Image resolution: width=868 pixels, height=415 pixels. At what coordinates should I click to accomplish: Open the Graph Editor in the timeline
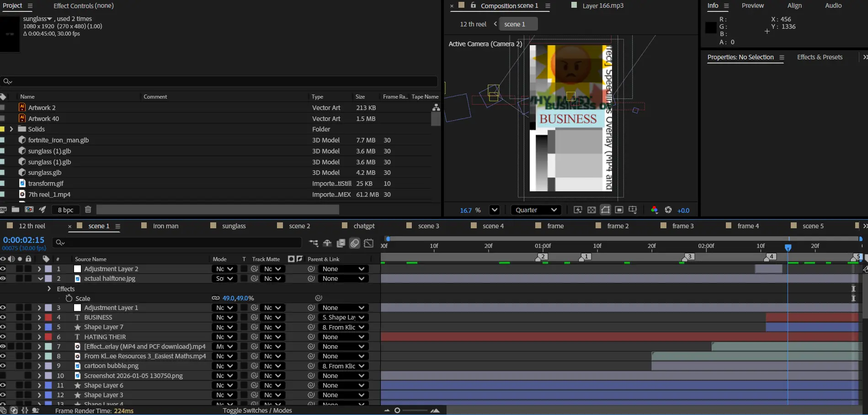tap(368, 243)
